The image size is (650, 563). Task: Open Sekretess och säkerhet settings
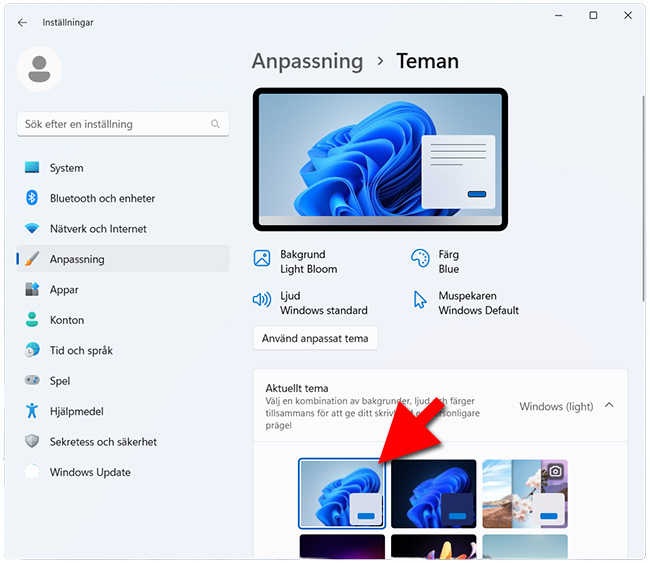103,442
